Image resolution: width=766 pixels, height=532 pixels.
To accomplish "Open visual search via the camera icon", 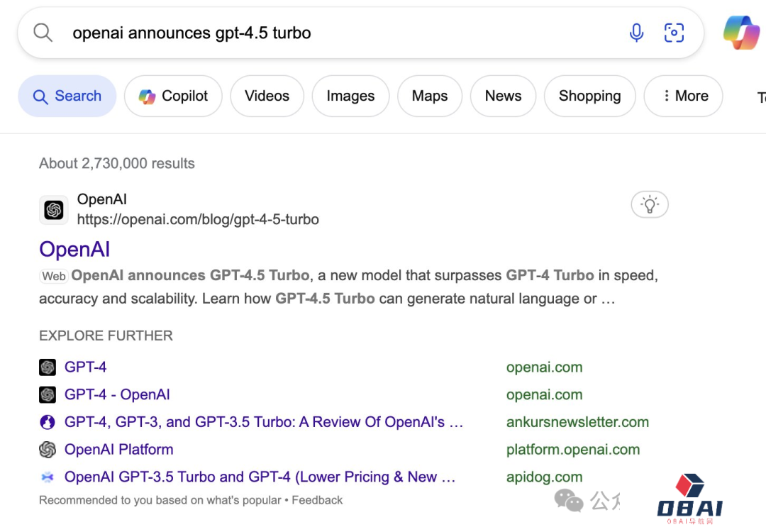I will pos(674,32).
